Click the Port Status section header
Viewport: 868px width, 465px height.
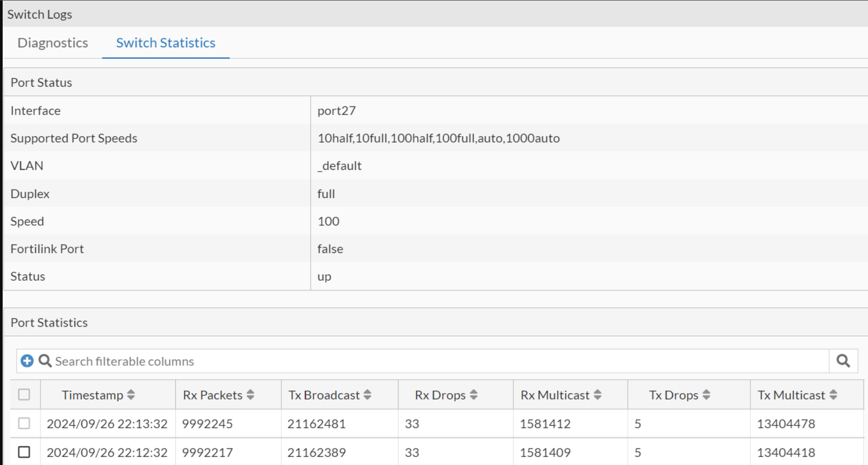pos(42,83)
